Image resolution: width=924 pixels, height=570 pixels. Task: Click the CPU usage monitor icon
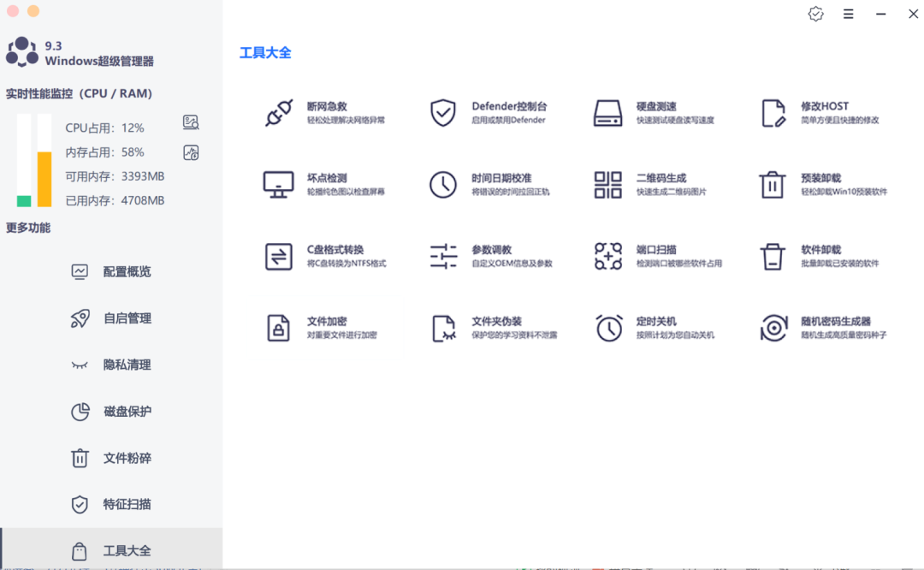click(x=191, y=122)
